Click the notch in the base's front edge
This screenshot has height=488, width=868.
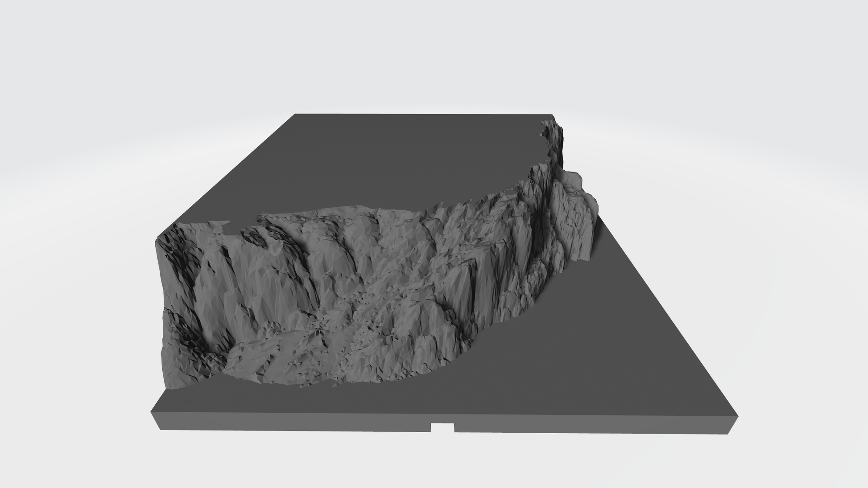[442, 427]
